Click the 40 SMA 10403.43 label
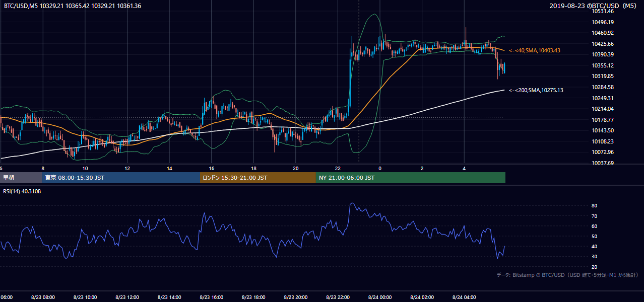Viewport: 644px width, 302px height. 535,51
